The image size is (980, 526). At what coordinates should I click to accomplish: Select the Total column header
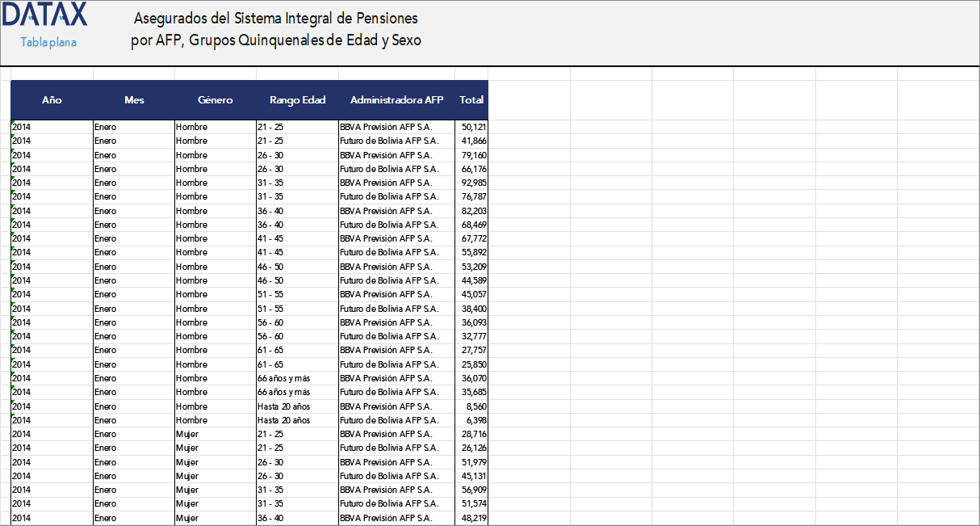point(471,100)
